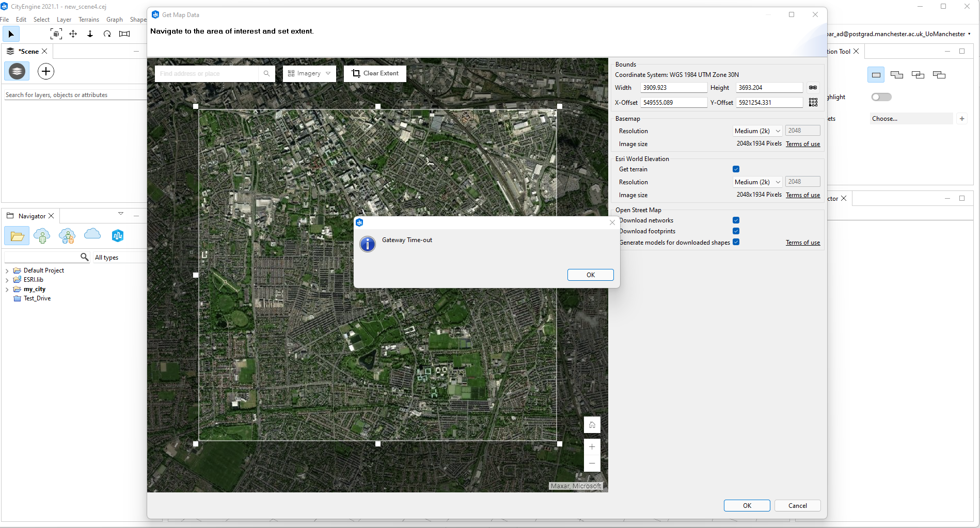Open the Layer menu
This screenshot has height=528, width=980.
click(64, 20)
